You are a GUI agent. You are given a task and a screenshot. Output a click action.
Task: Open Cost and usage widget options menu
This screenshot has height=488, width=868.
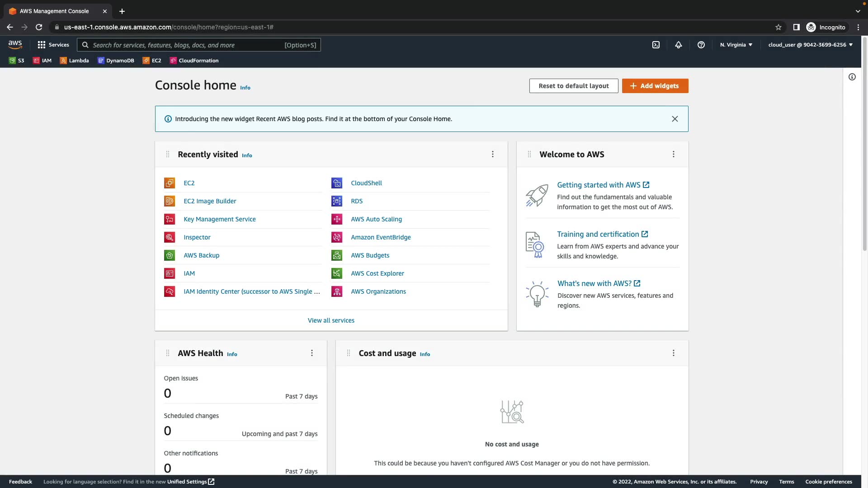coord(673,353)
